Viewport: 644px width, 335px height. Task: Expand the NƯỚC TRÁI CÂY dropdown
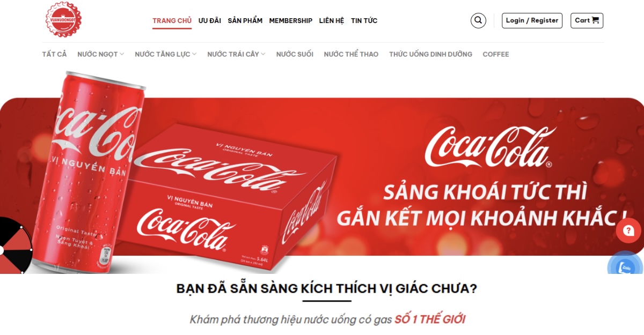click(x=236, y=54)
